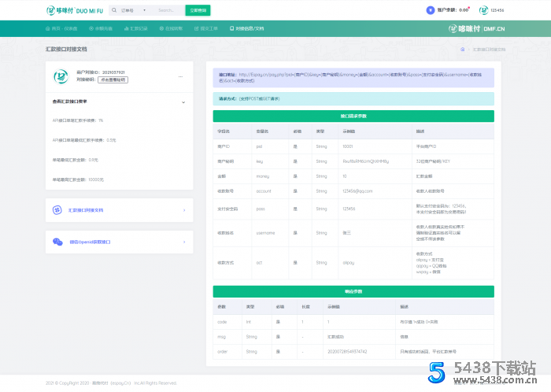Open the three-dot more options menu
The image size is (551, 392).
point(180,76)
